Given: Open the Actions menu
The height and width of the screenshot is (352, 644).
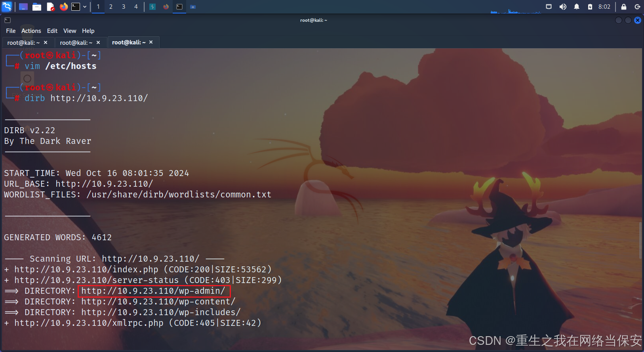Looking at the screenshot, I should [x=31, y=31].
